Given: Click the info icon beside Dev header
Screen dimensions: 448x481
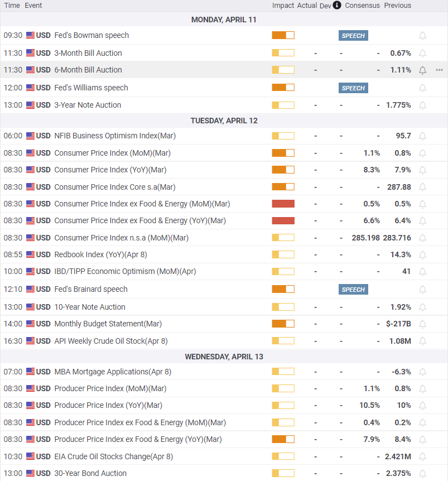Looking at the screenshot, I should point(337,6).
